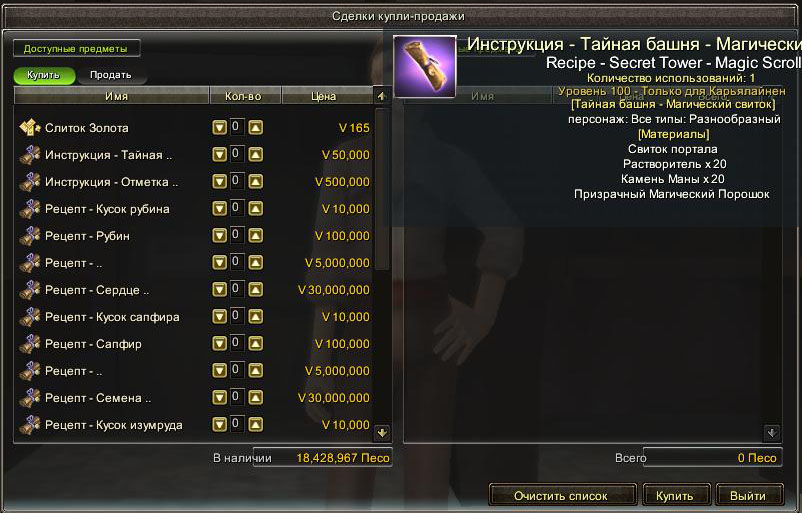Select the Рецепт - Сапфир scroll icon
The width and height of the screenshot is (802, 513).
point(30,344)
